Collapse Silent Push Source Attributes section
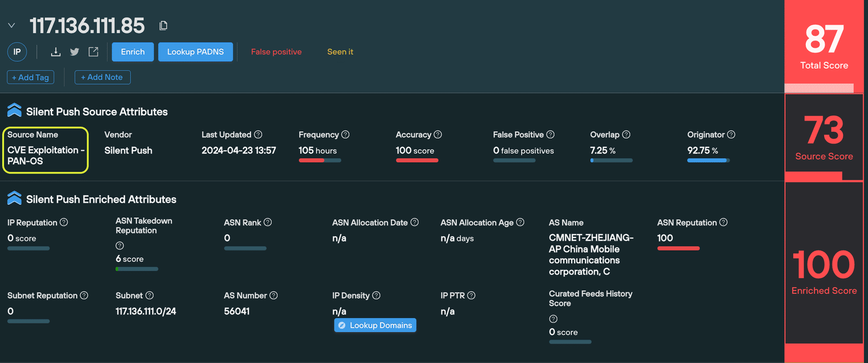This screenshot has height=363, width=868. pos(14,111)
